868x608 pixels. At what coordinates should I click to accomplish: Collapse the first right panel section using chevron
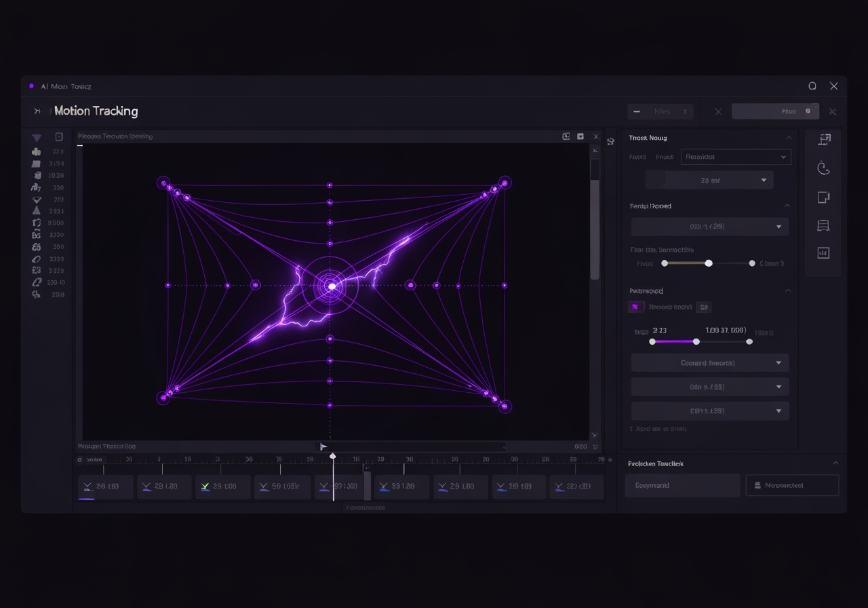(x=788, y=138)
